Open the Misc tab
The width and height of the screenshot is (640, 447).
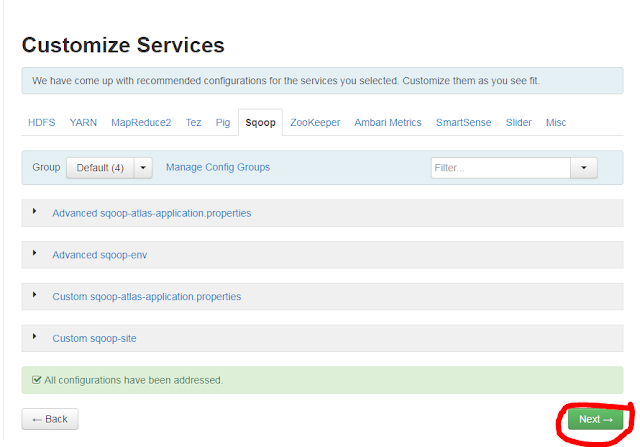(x=556, y=122)
